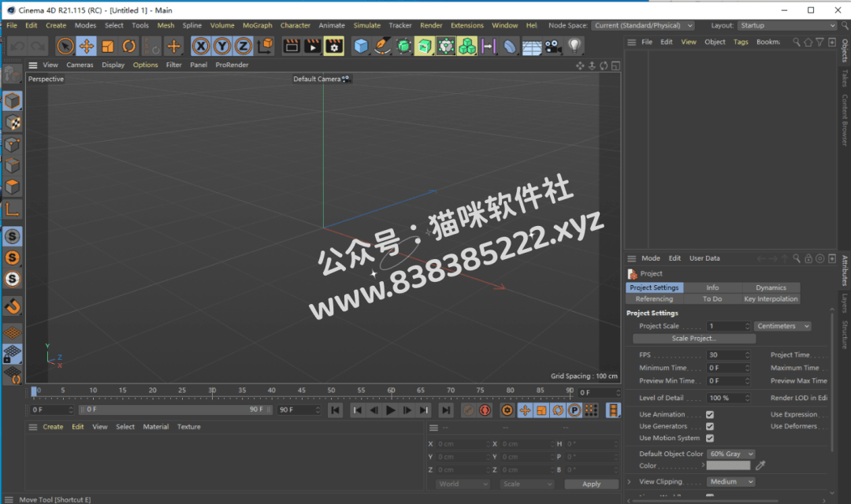The image size is (851, 504).
Task: Open the Layout Startup dropdown
Action: [787, 25]
